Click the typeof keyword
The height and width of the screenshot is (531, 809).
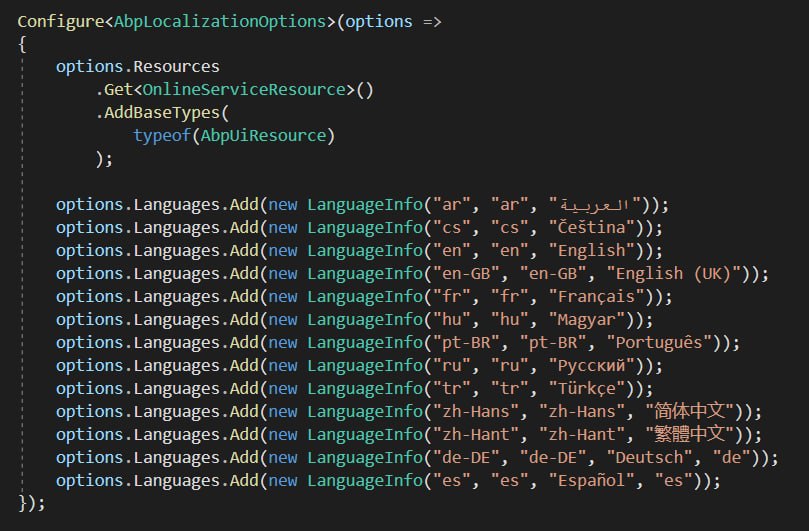tap(162, 136)
